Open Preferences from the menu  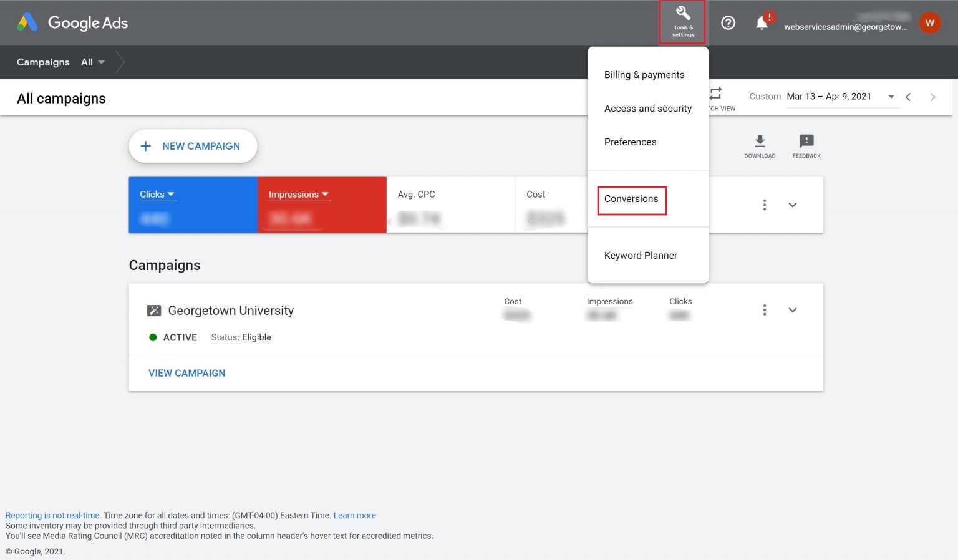point(631,142)
